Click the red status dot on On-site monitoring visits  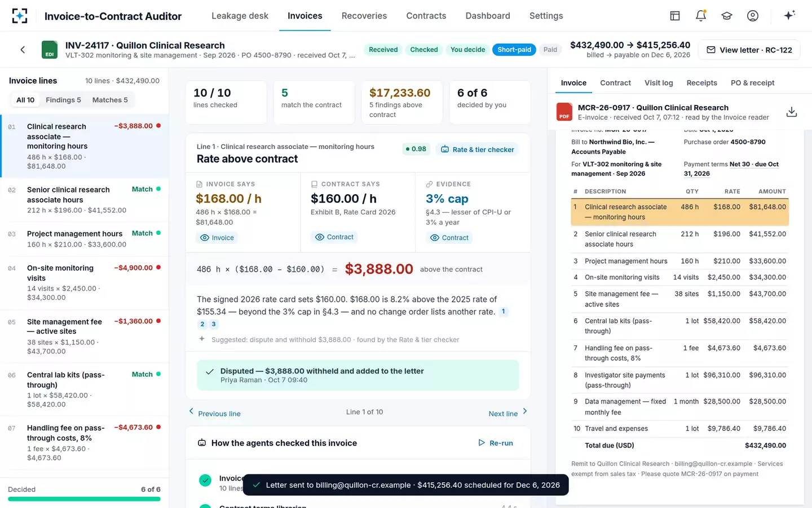tap(158, 268)
